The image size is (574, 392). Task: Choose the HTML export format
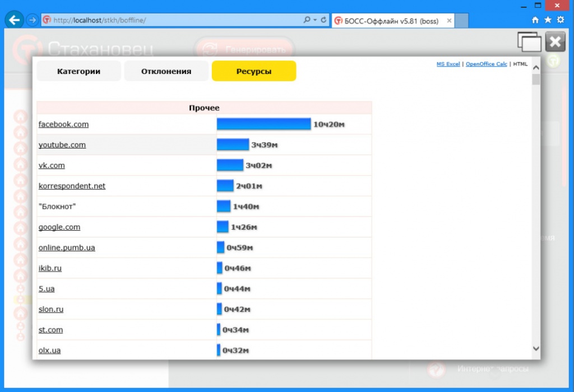click(x=520, y=64)
